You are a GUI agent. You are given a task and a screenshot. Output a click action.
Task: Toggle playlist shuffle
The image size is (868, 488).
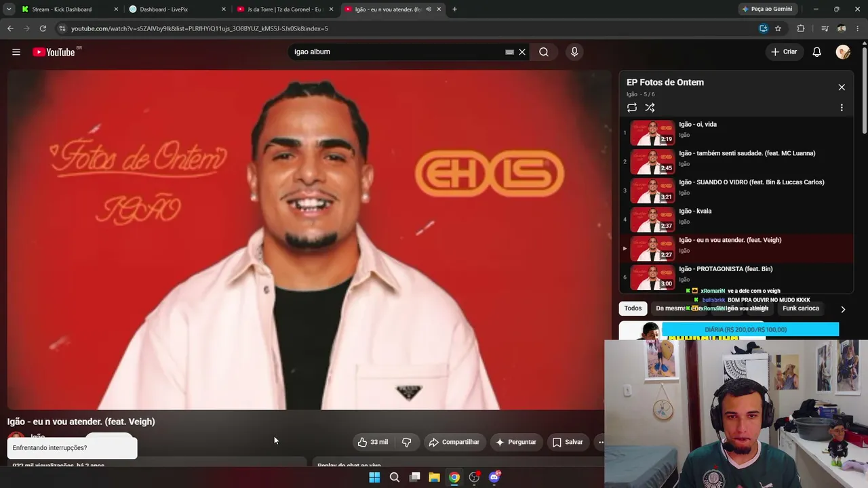650,108
